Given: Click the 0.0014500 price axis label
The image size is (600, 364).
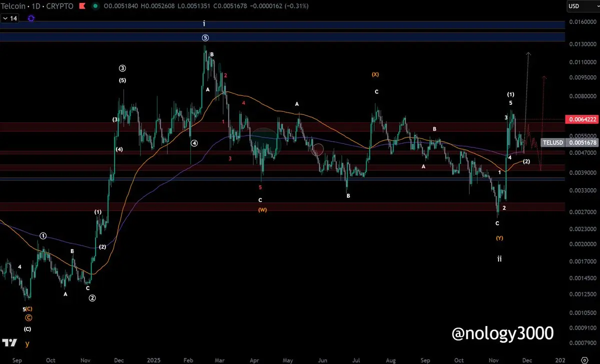Looking at the screenshot, I should (582, 279).
